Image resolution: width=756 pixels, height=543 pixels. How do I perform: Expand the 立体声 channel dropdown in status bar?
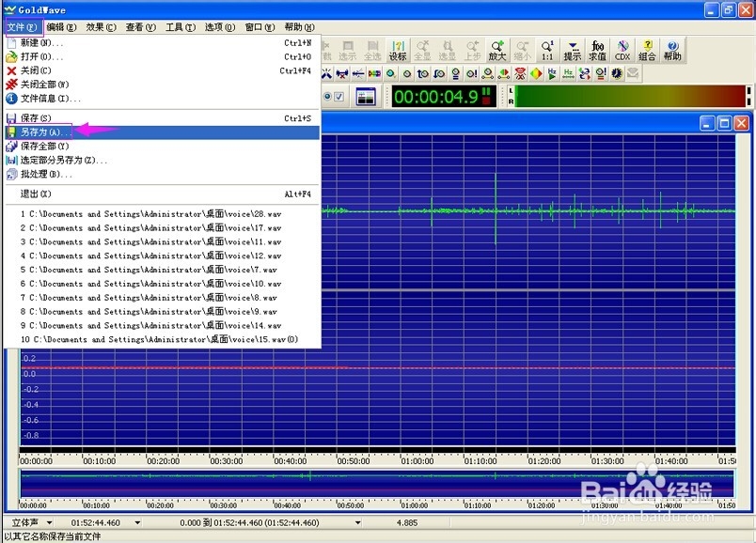pos(50,522)
